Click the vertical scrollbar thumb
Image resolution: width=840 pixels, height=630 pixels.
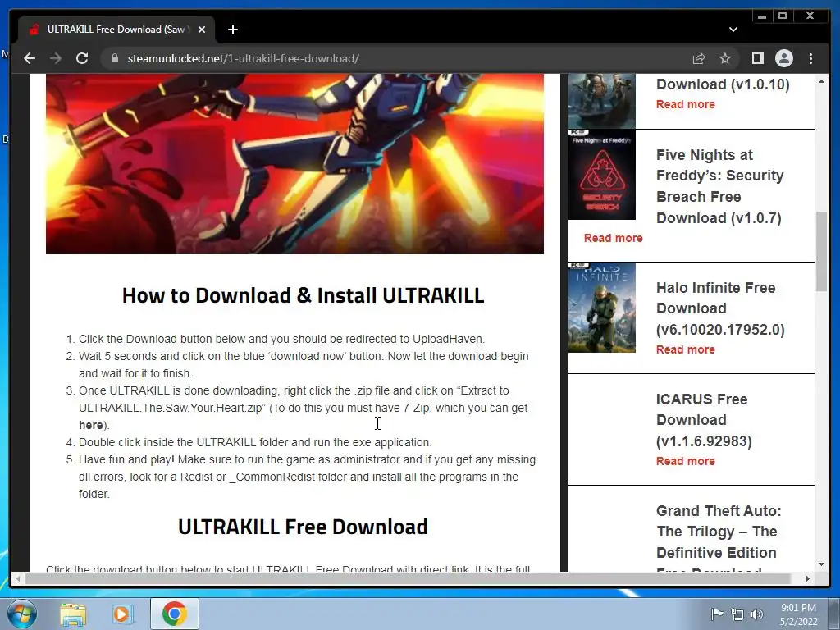[821, 251]
